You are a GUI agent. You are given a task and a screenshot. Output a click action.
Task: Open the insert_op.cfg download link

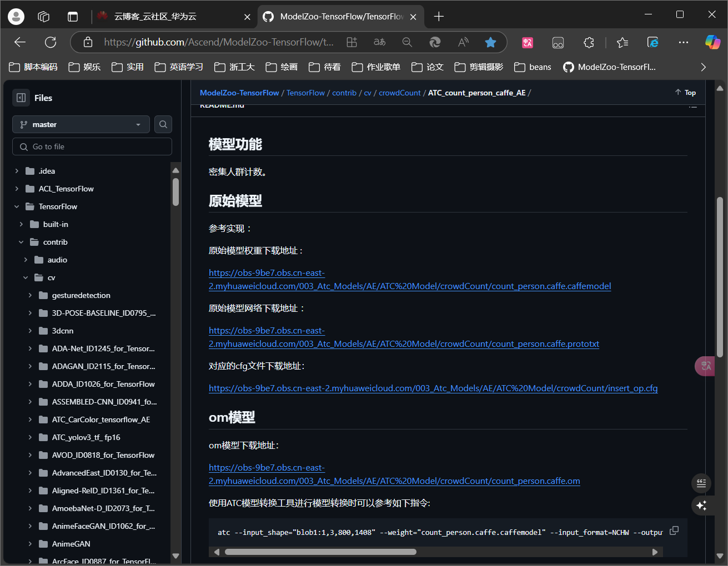point(433,388)
